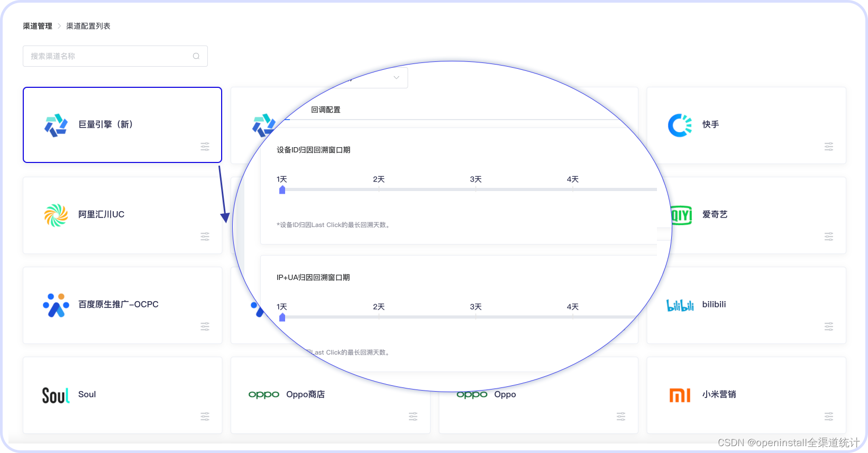Open the 爱奇艺 channel name
Image resolution: width=868 pixels, height=453 pixels.
click(715, 214)
